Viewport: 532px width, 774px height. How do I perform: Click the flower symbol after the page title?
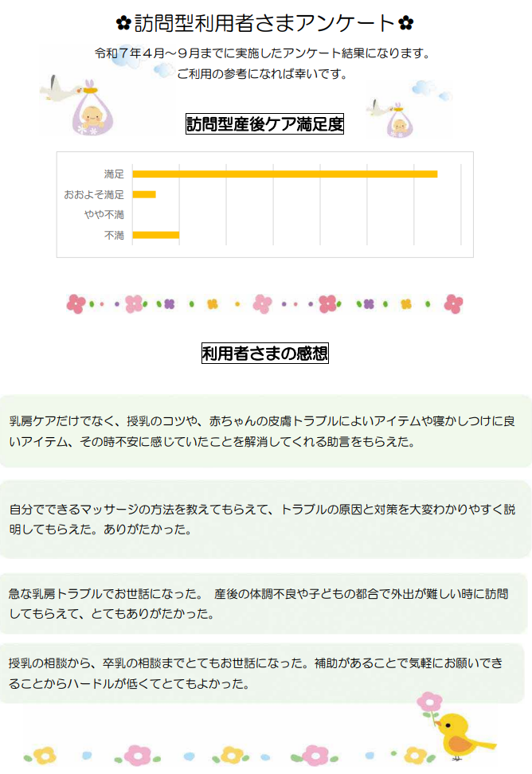tap(406, 23)
